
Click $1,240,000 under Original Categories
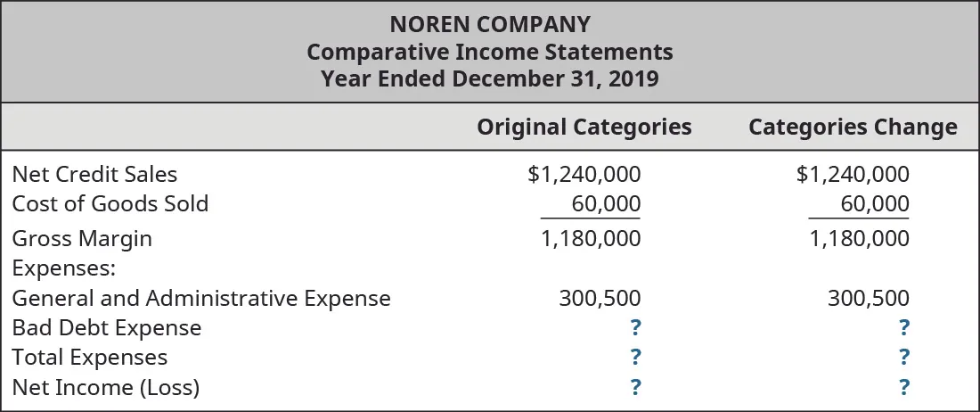(x=584, y=175)
